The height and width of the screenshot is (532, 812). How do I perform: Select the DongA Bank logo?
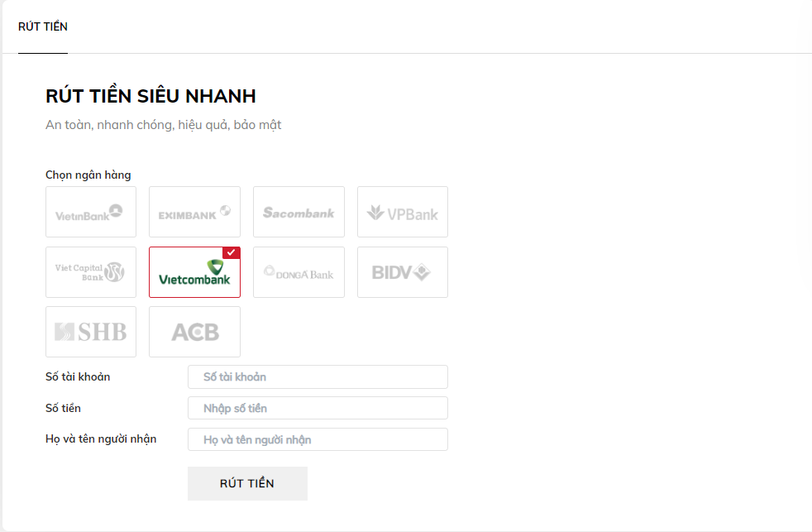click(299, 272)
